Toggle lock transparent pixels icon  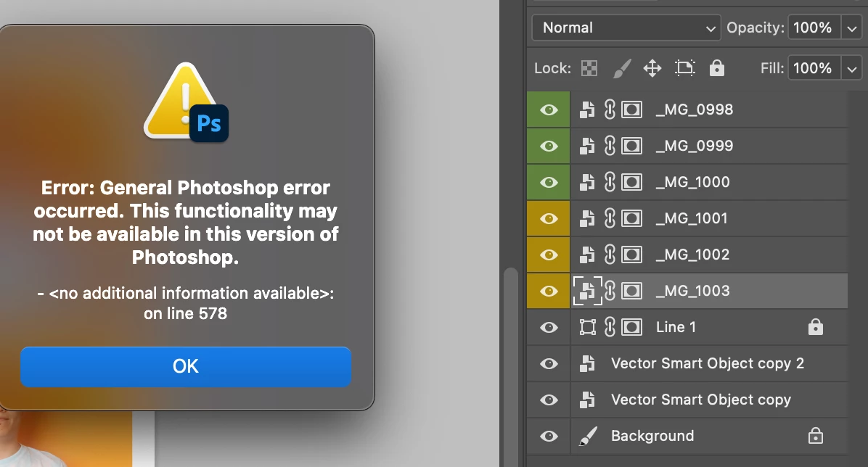(x=589, y=68)
